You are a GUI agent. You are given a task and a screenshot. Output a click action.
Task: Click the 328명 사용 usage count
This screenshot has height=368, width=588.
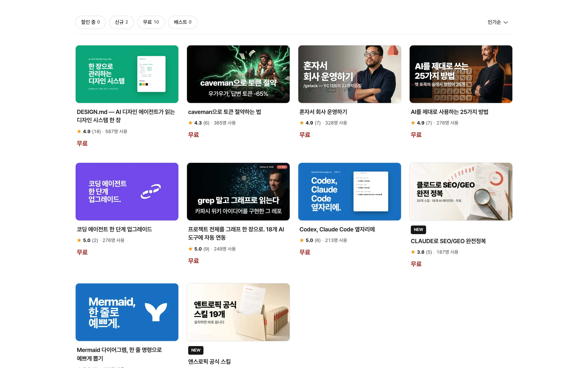(x=336, y=123)
